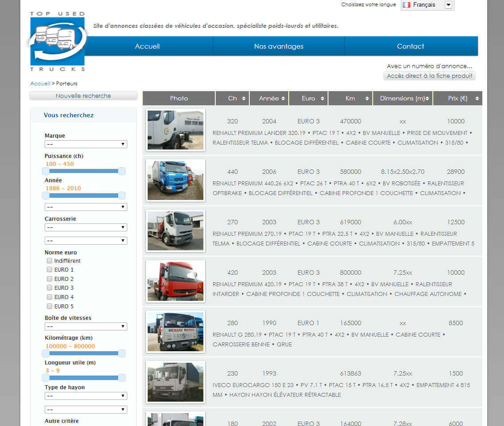The height and width of the screenshot is (426, 504).
Task: Sort by Km column arrows
Action: (367, 98)
